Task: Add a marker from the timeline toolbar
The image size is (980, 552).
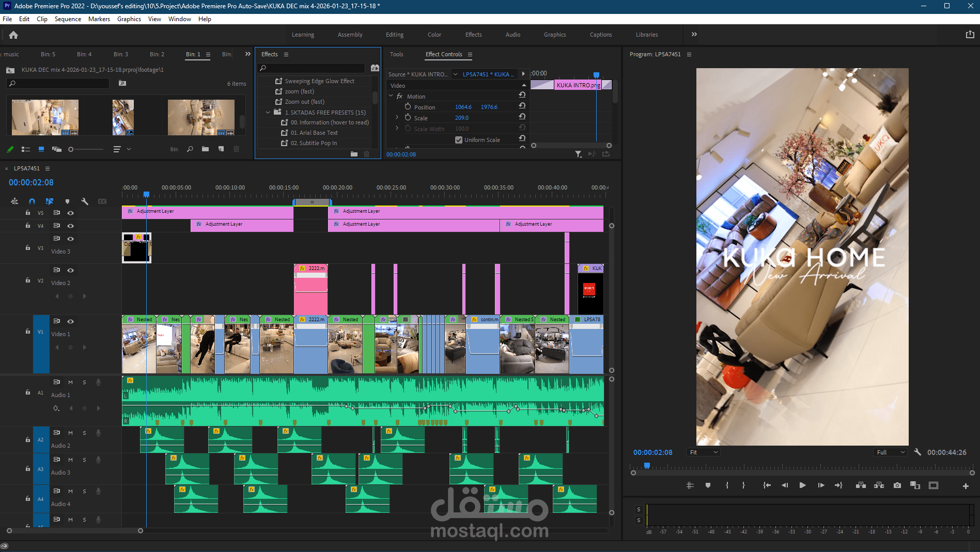Action: point(67,201)
